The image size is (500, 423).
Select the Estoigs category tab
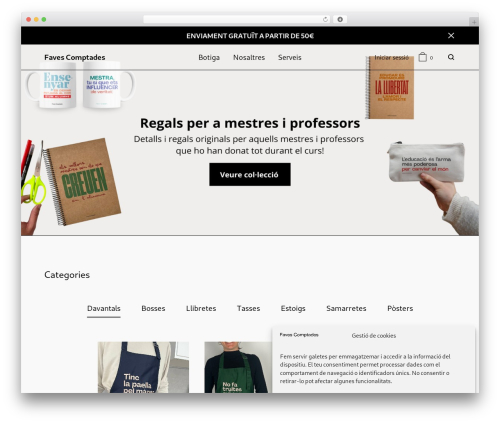(x=293, y=308)
